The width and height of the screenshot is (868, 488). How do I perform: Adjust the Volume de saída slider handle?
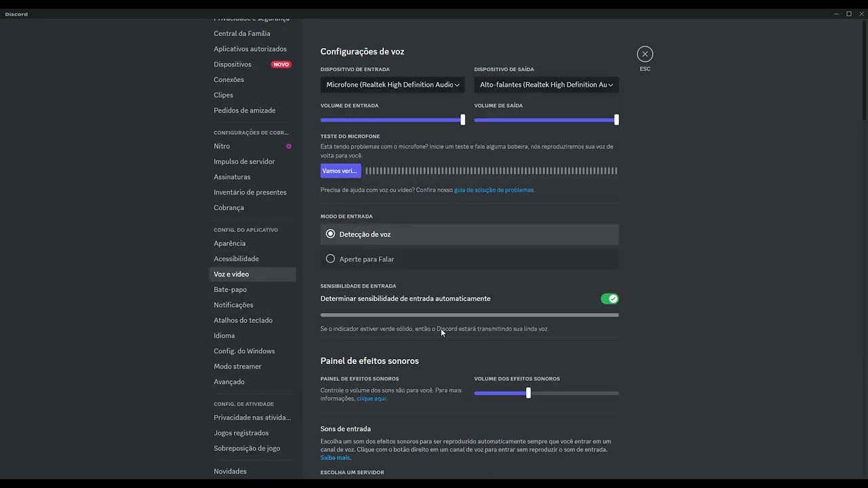[x=616, y=120]
